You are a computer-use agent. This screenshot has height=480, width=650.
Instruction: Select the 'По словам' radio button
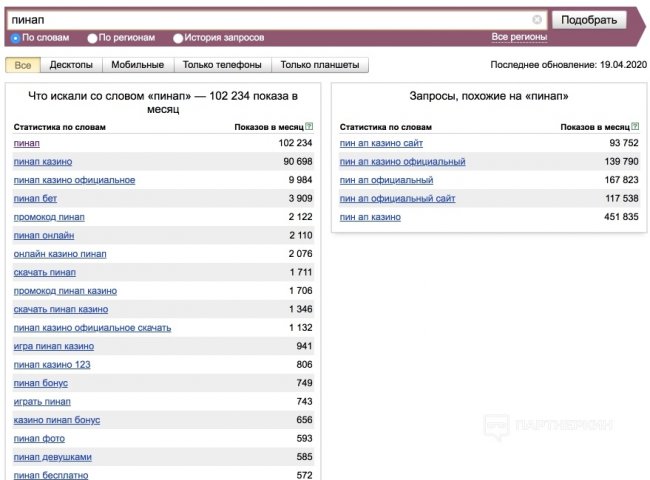pos(15,38)
